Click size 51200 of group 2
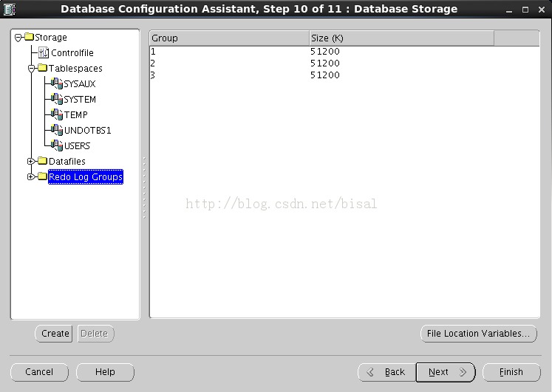The image size is (552, 392). point(325,63)
